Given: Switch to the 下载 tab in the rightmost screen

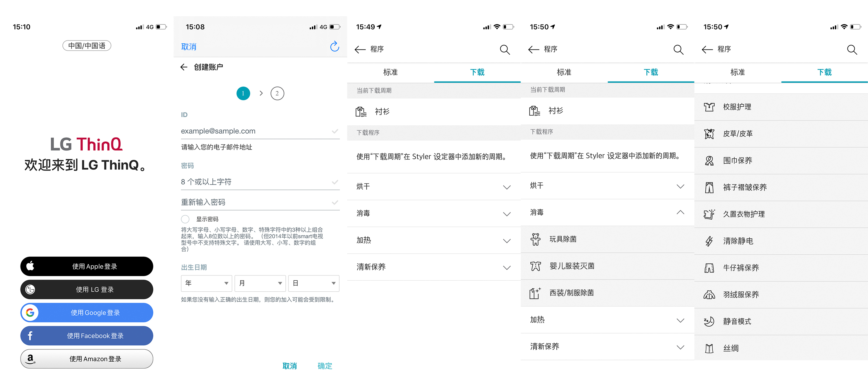Looking at the screenshot, I should point(824,72).
